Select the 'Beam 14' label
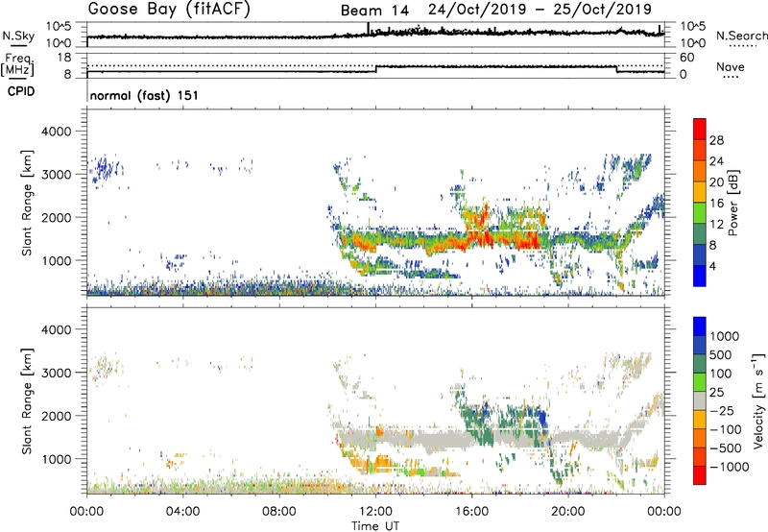The width and height of the screenshot is (768, 532). tap(374, 11)
